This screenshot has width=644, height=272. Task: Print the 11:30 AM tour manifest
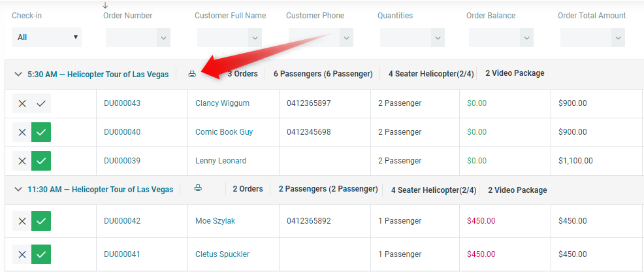[197, 188]
